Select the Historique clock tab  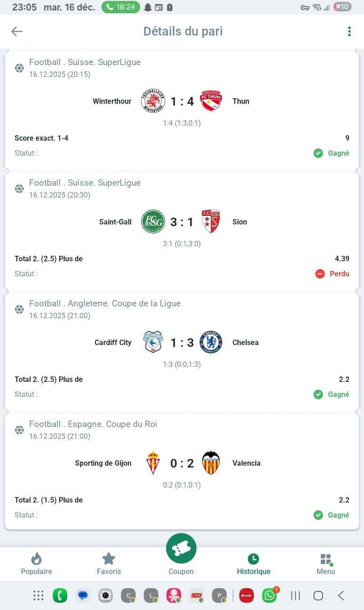(253, 564)
